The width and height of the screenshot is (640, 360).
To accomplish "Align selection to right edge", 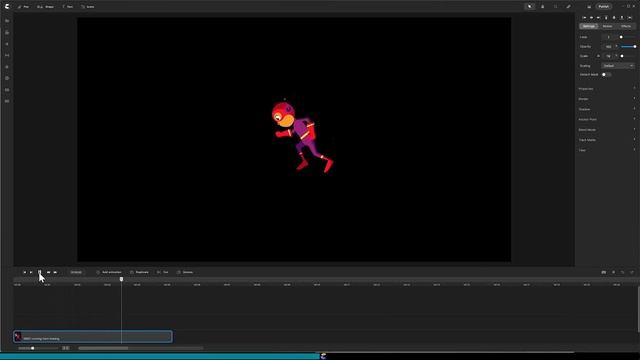I will click(599, 18).
